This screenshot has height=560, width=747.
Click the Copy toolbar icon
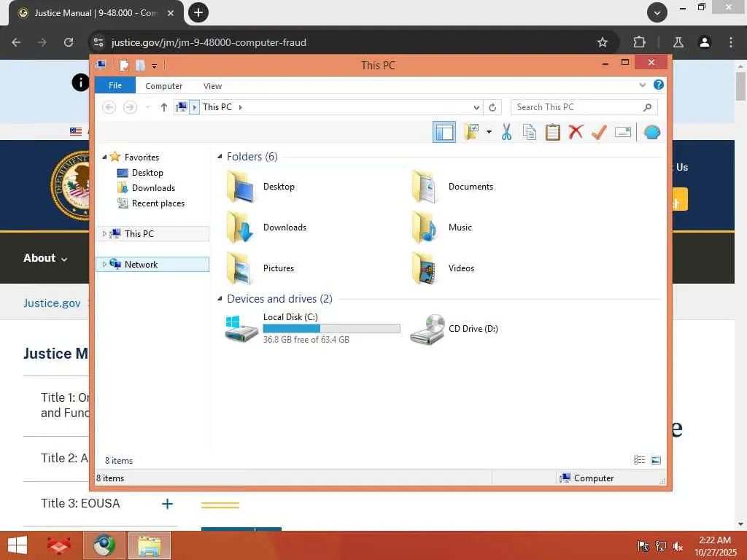pyautogui.click(x=530, y=132)
